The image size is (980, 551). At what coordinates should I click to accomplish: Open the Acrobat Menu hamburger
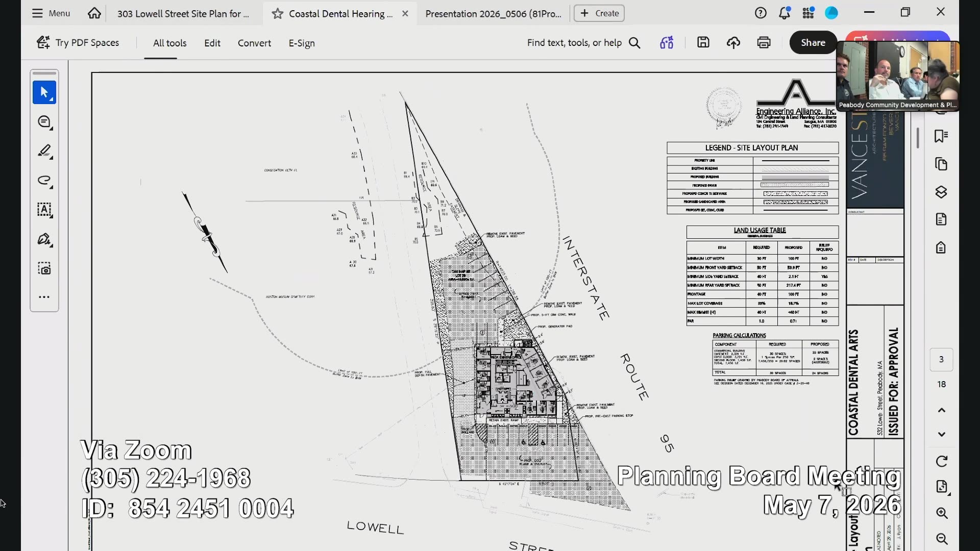coord(51,13)
